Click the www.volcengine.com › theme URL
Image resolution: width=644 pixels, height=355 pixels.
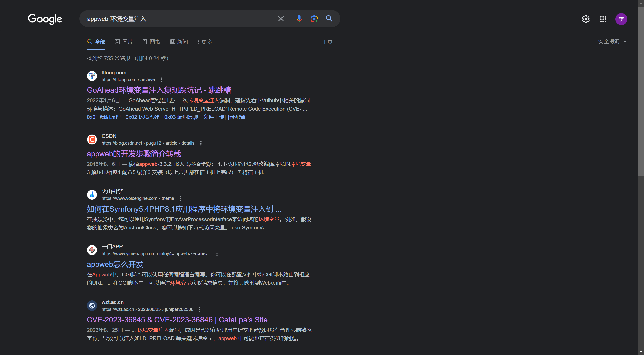pos(138,198)
